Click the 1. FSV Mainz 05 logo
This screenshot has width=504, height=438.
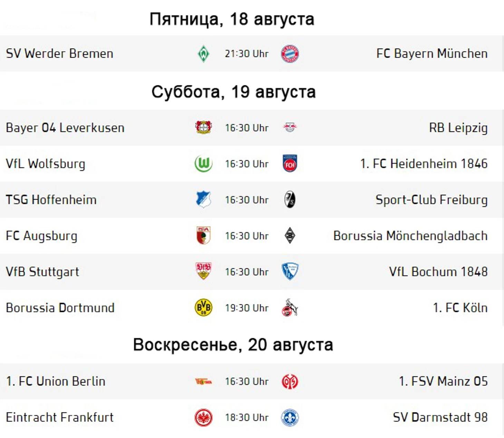click(290, 381)
